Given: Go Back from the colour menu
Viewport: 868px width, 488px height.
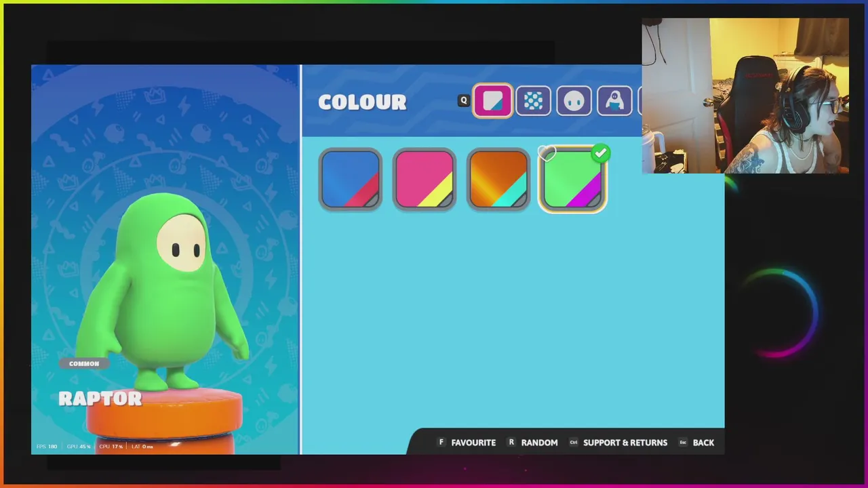Looking at the screenshot, I should pos(696,443).
